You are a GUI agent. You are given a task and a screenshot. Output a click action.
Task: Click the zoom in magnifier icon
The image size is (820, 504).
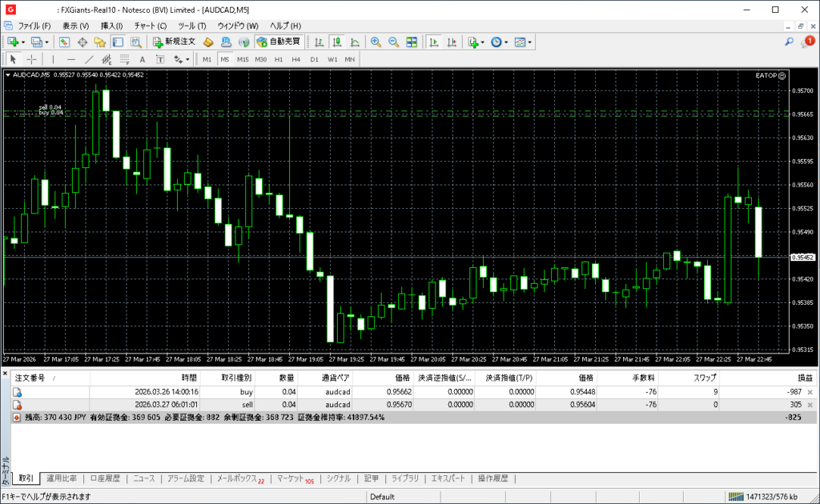376,42
